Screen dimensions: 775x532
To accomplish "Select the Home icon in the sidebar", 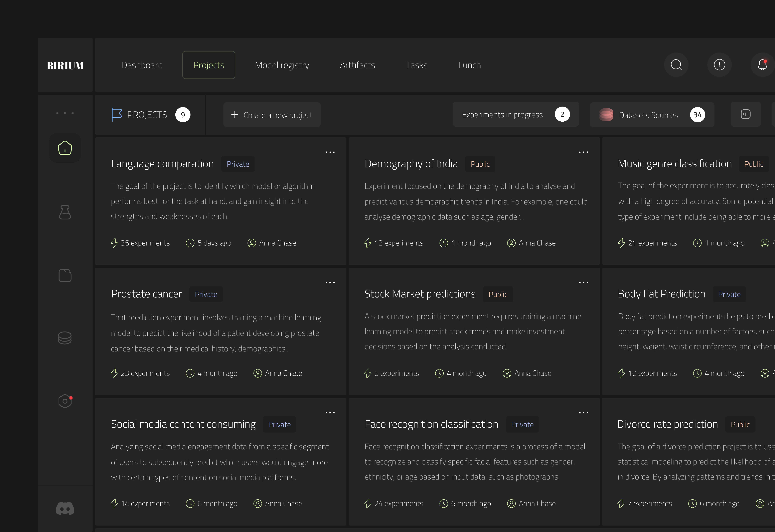I will coord(65,148).
